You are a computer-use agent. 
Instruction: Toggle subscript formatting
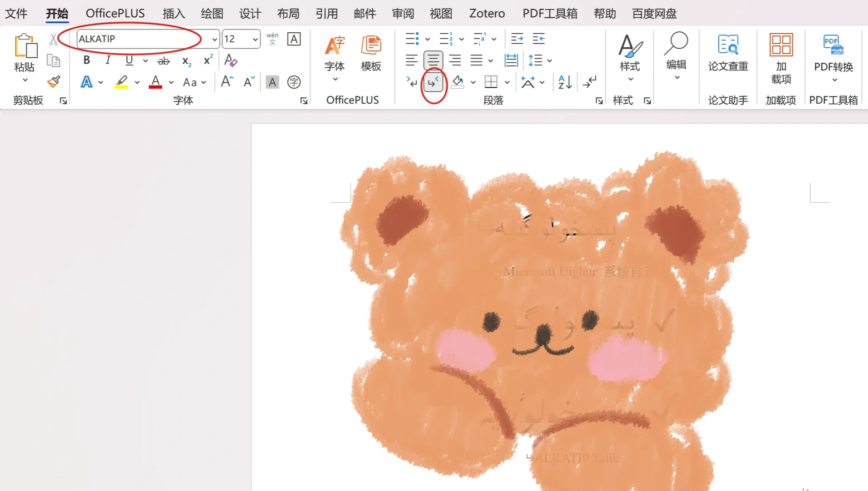186,61
